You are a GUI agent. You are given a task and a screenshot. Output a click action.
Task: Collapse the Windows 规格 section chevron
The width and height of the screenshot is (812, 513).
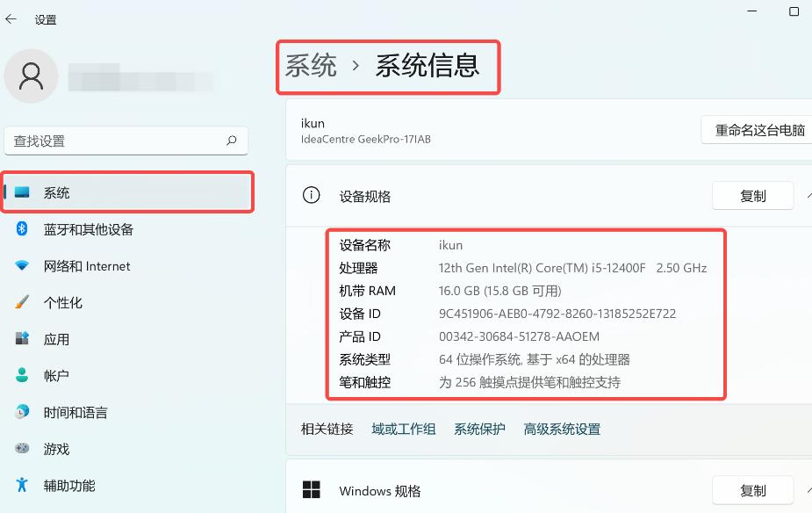pyautogui.click(x=808, y=490)
